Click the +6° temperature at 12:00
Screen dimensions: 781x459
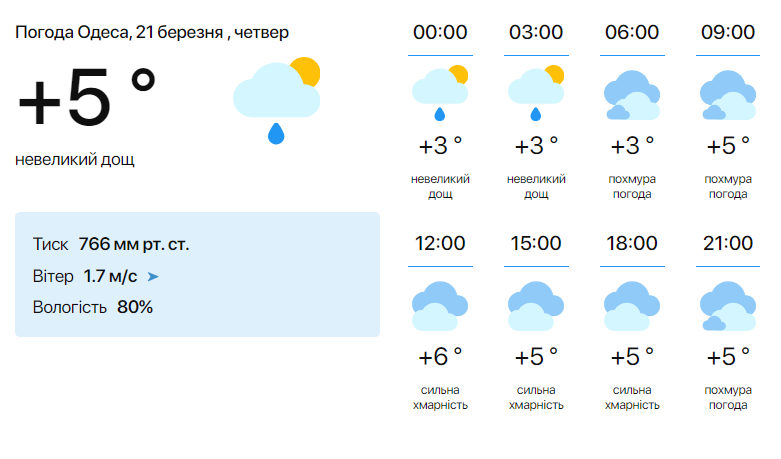[x=440, y=357]
